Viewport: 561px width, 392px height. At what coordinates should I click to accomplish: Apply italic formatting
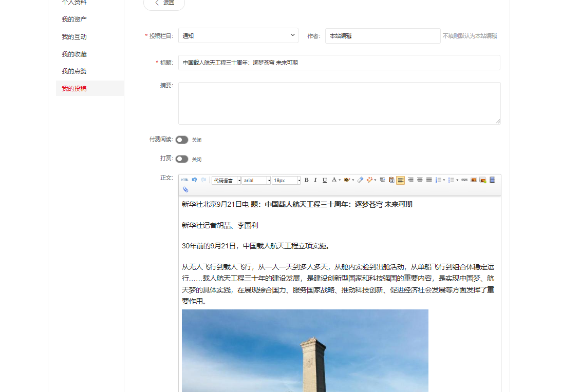coord(315,180)
